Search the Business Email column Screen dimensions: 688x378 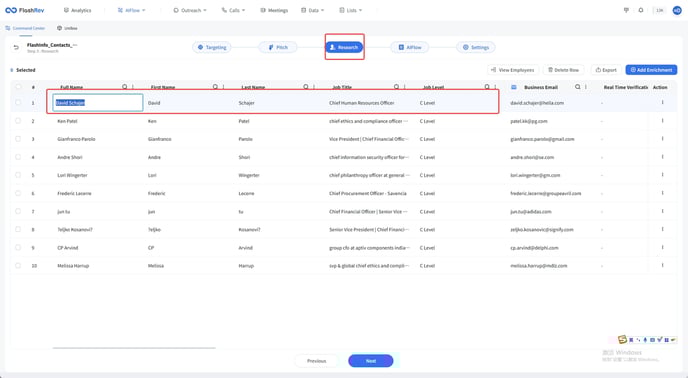(578, 87)
